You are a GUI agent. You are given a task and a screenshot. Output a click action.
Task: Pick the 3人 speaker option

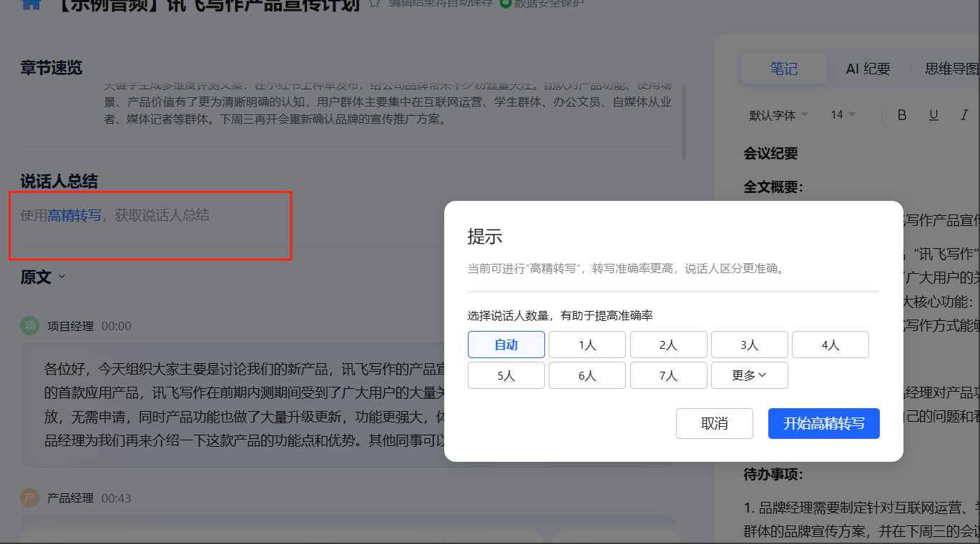[750, 345]
